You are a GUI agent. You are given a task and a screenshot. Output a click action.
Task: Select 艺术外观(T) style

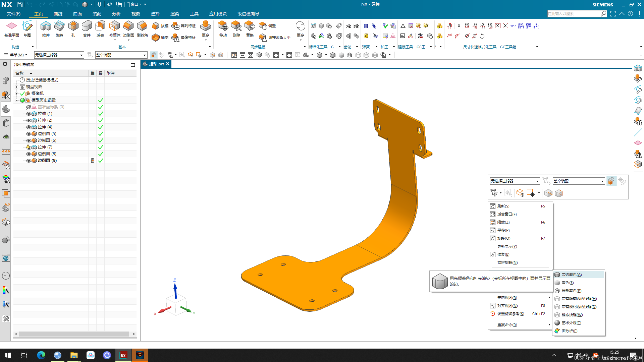[579, 323]
